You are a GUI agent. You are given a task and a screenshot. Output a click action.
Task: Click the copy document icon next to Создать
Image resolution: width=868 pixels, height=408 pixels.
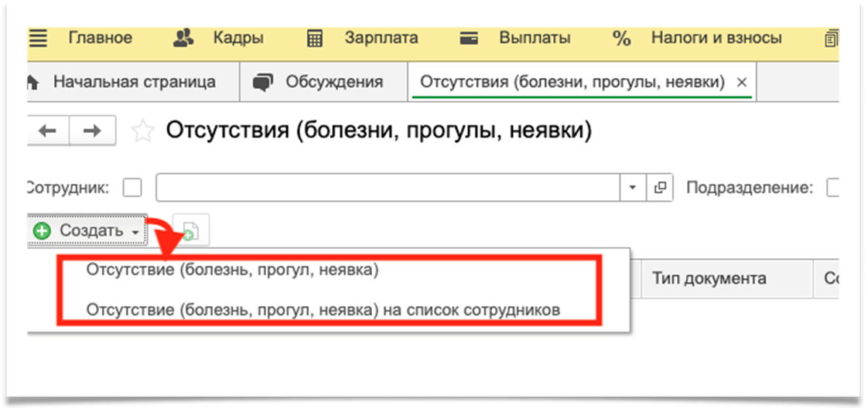pyautogui.click(x=191, y=230)
